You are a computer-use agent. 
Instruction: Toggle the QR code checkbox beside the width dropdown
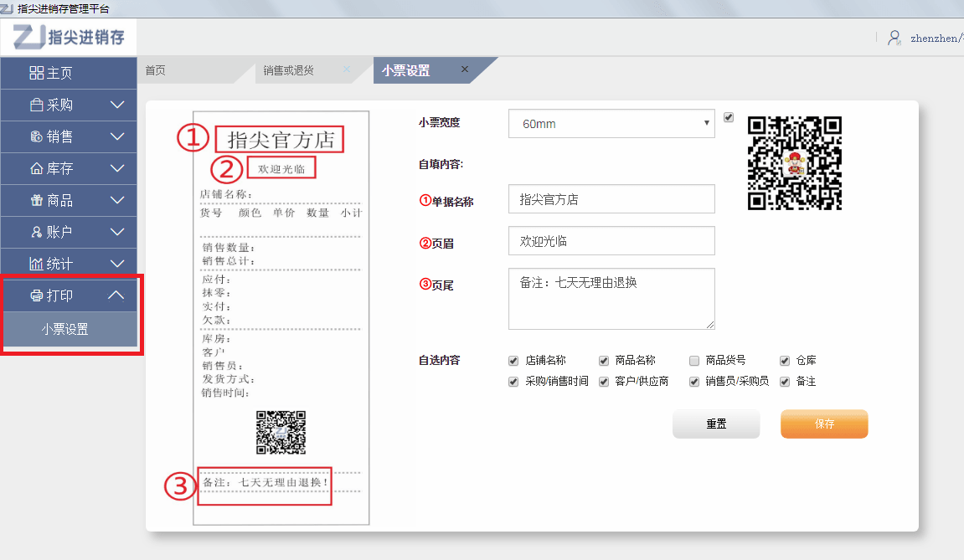point(728,117)
